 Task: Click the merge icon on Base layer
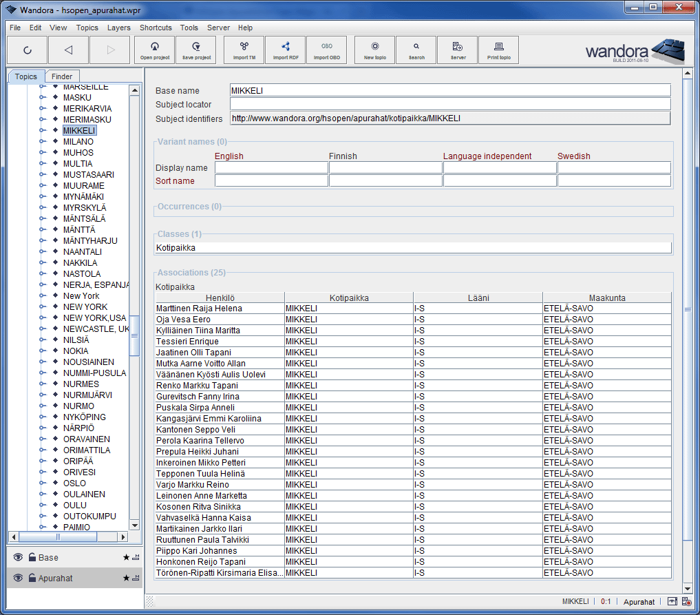[136, 557]
